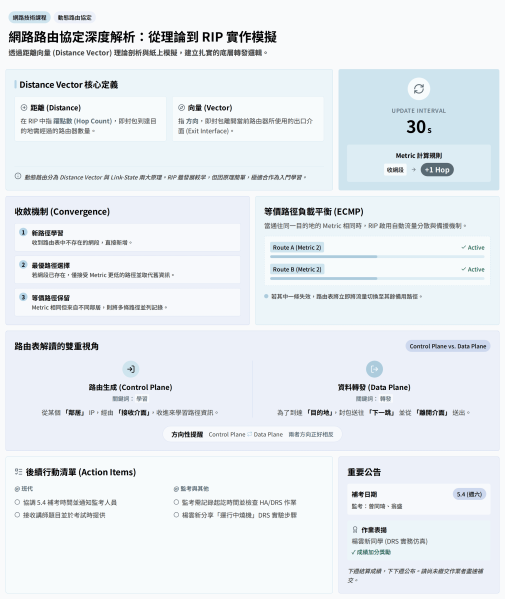505x599 pixels.
Task: Click the Route A progress bar
Action: (377, 257)
